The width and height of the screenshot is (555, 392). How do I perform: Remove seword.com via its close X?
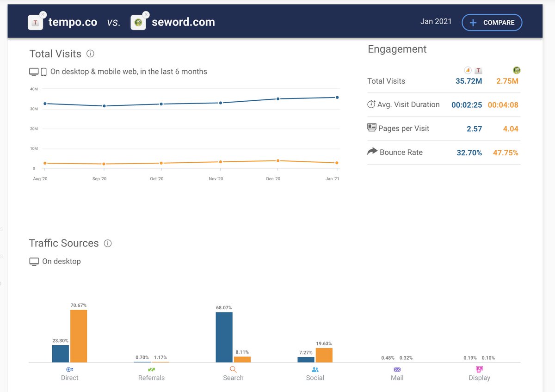coord(146,15)
